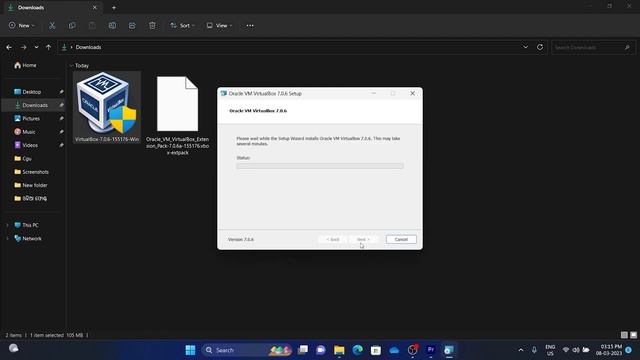
Task: Go up one folder level arrow
Action: (x=49, y=47)
